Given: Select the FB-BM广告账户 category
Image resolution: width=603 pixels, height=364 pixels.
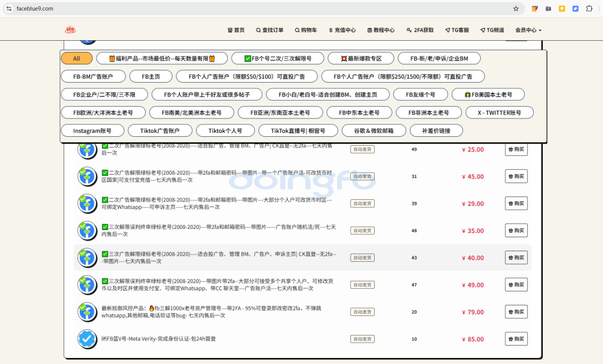Looking at the screenshot, I should click(x=93, y=76).
